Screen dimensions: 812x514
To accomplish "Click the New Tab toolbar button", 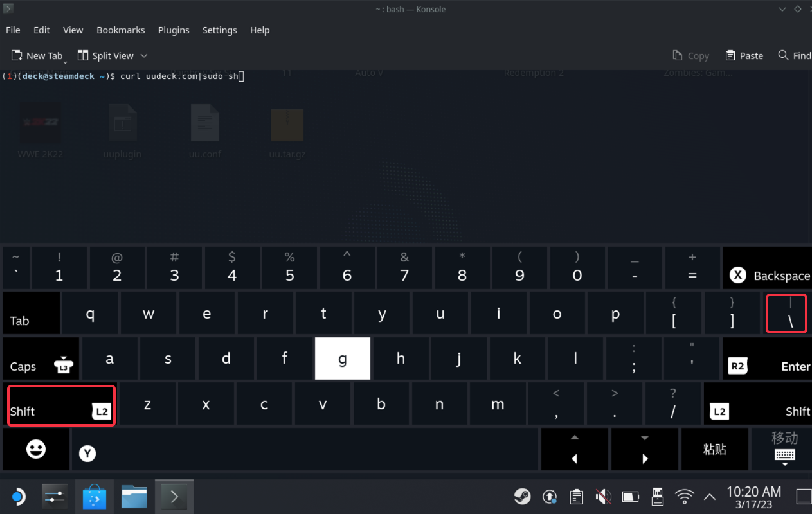I will [x=37, y=56].
